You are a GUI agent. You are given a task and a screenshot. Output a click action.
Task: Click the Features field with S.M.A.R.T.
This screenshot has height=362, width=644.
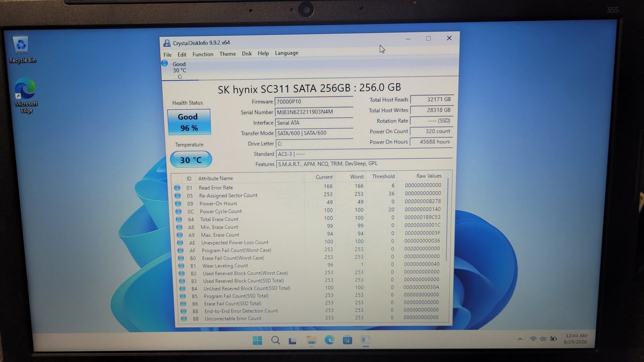tap(364, 164)
